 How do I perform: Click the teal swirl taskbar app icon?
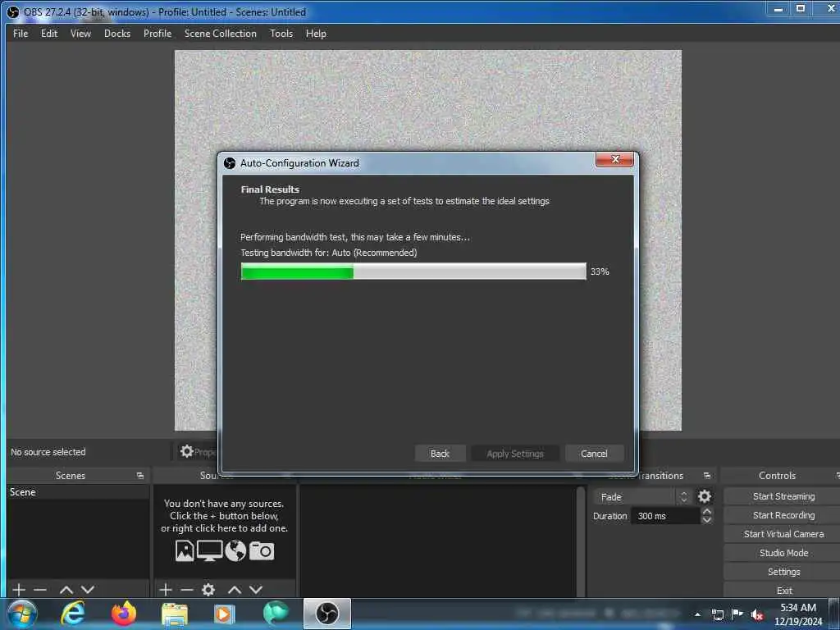276,614
